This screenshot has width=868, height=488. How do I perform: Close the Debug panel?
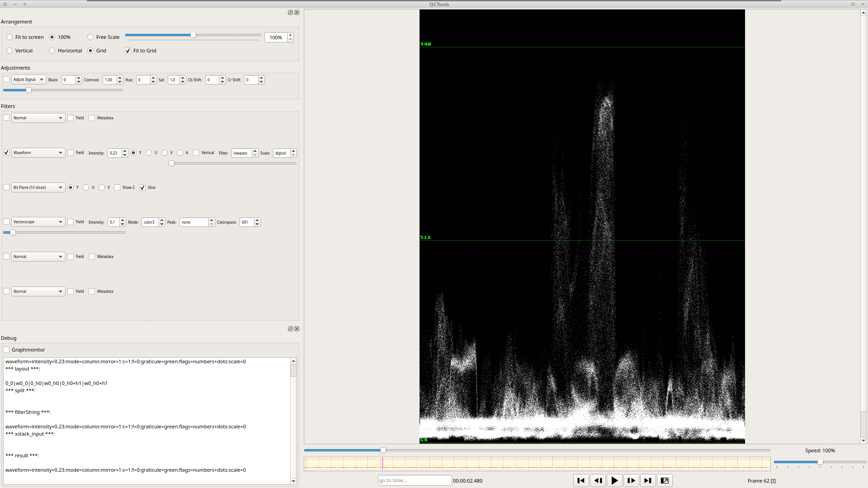pos(297,329)
